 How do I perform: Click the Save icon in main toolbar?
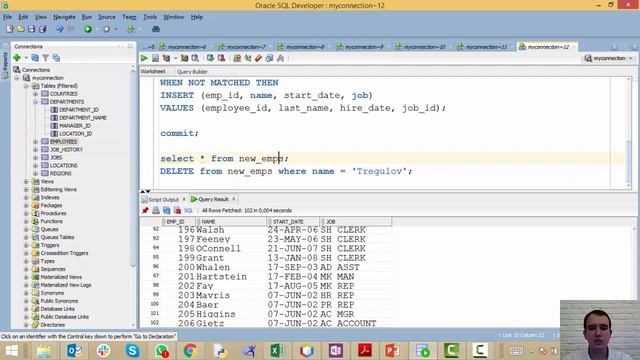click(31, 29)
